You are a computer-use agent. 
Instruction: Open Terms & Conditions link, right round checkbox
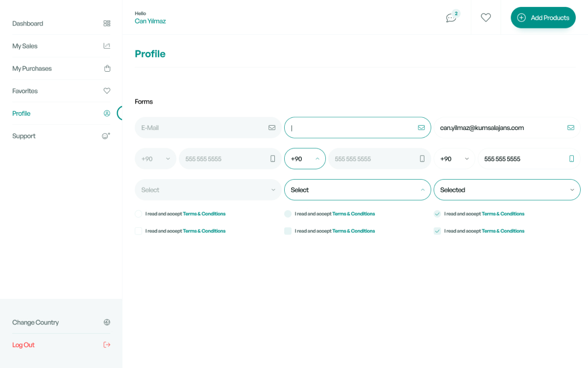click(503, 214)
